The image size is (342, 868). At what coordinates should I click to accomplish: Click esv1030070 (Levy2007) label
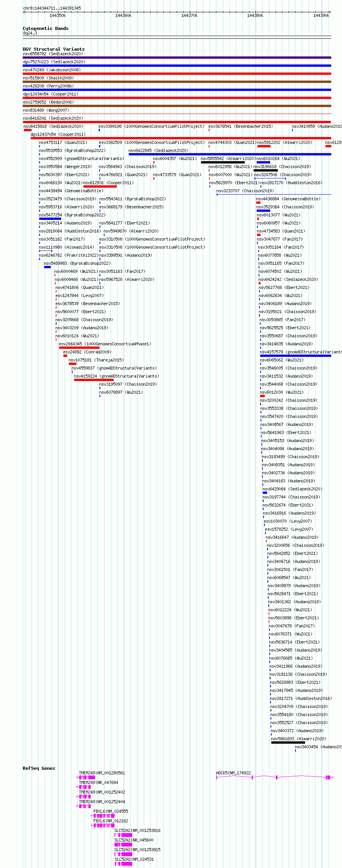click(288, 521)
